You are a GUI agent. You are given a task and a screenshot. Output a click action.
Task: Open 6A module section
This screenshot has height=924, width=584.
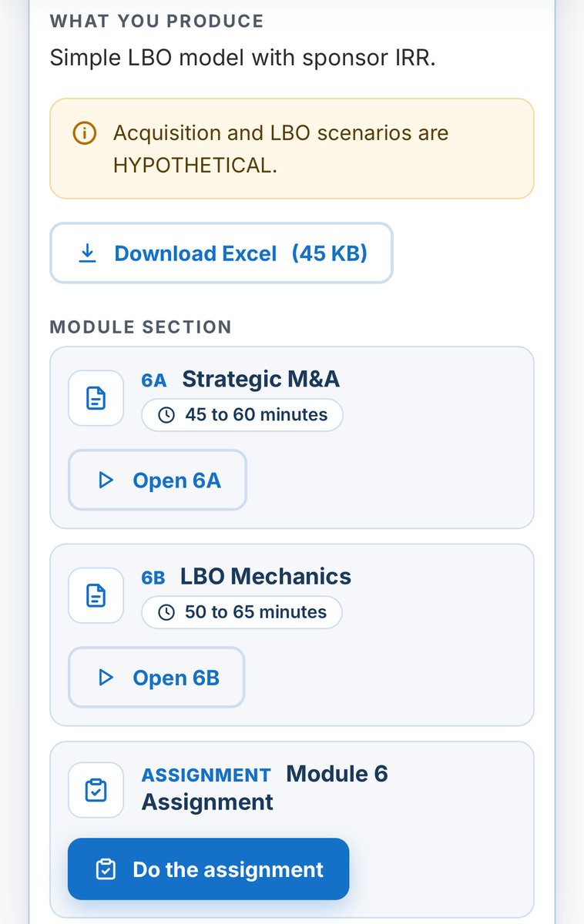click(x=157, y=480)
